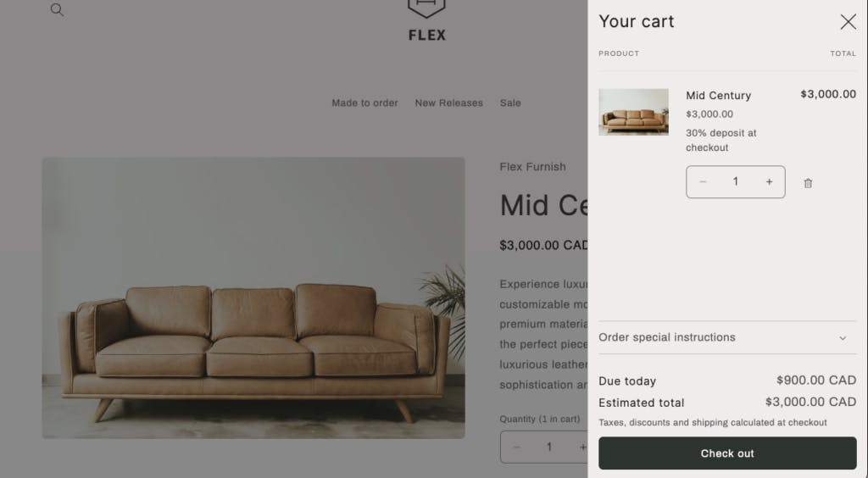Open the New Releases menu
This screenshot has width=868, height=478.
coord(449,103)
